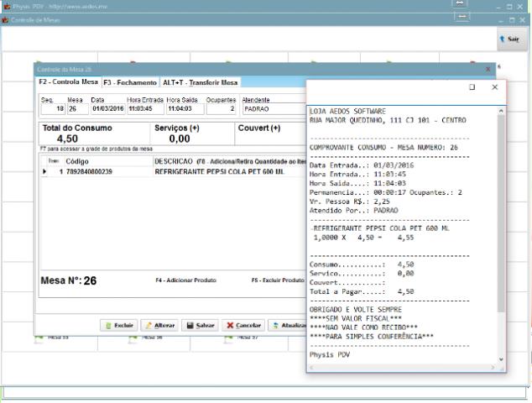Click the Alterar button

point(159,325)
